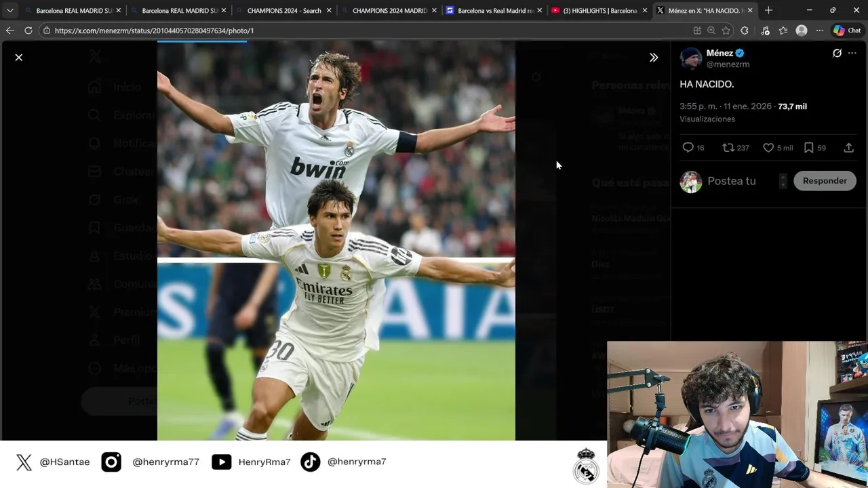Open the Grok icon beside post options
Image resolution: width=868 pixels, height=488 pixels.
837,53
